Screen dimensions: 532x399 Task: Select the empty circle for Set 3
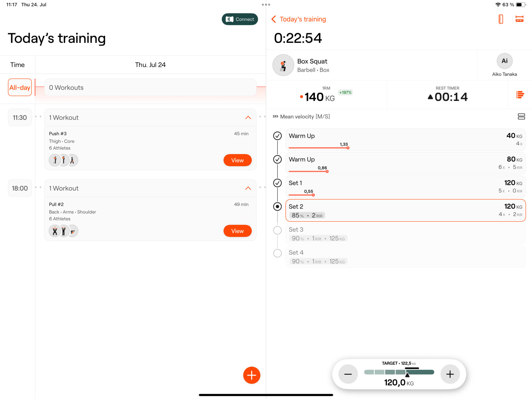(277, 230)
